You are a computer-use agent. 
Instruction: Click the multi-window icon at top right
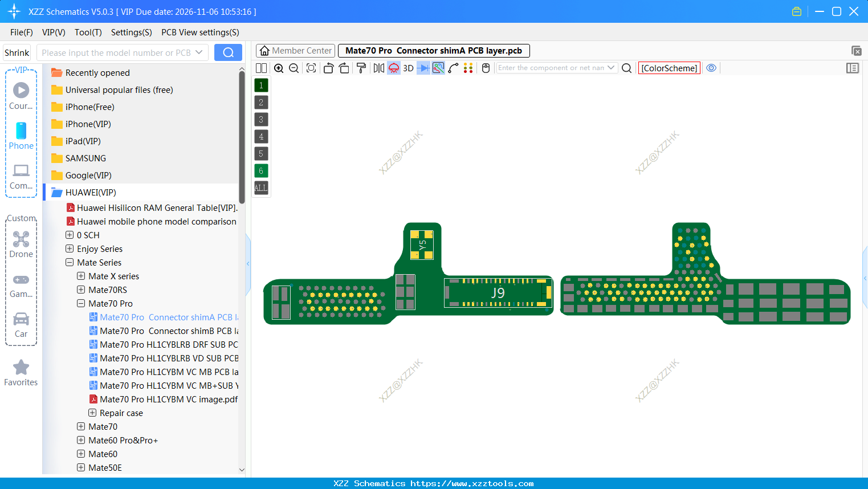(856, 51)
